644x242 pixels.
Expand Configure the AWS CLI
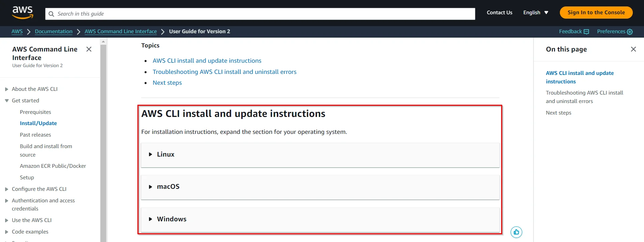coord(6,189)
